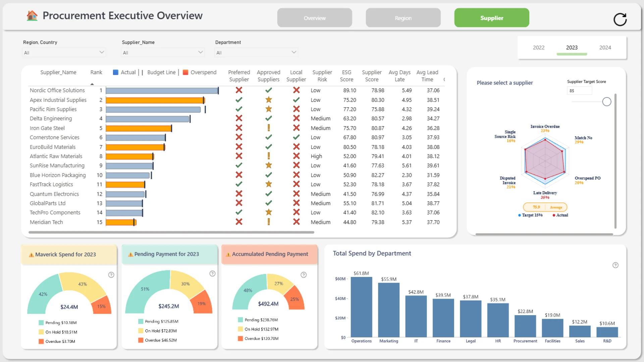Screen dimensions: 644x362
Task: Click Apex Industrial Supplies spend bar
Action: (x=155, y=100)
